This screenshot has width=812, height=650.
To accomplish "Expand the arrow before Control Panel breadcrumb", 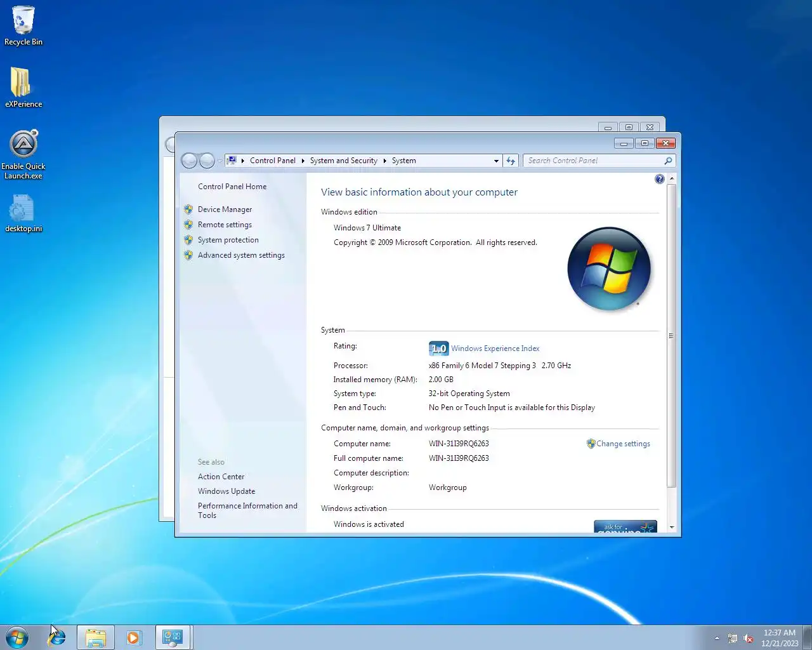I will pyautogui.click(x=243, y=161).
